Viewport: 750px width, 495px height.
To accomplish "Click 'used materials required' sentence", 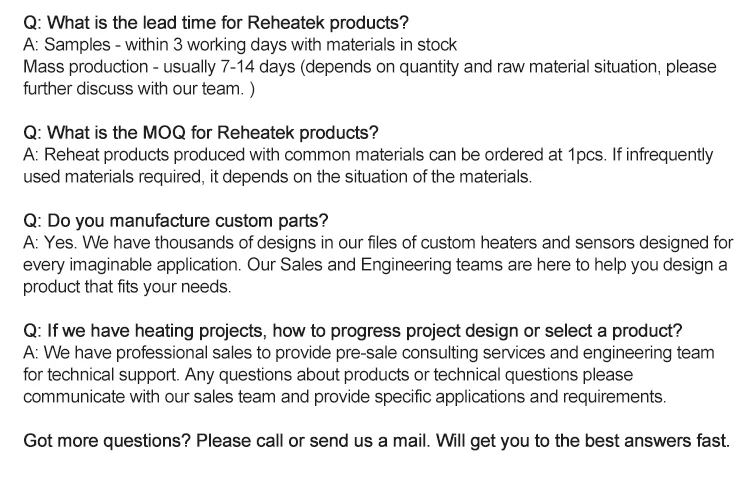I will (x=277, y=176).
